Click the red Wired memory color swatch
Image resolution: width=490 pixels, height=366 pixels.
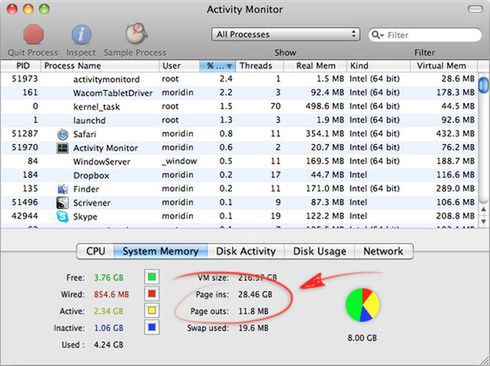pos(152,294)
